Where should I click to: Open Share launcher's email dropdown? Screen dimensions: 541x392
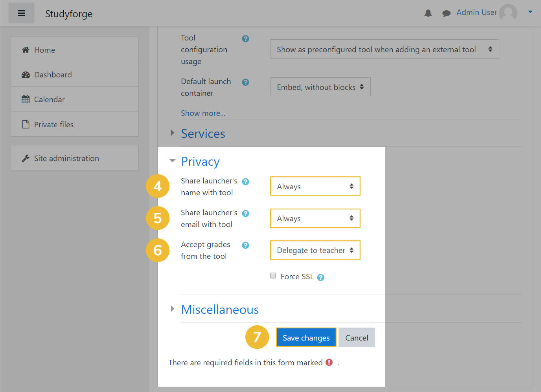pyautogui.click(x=315, y=218)
